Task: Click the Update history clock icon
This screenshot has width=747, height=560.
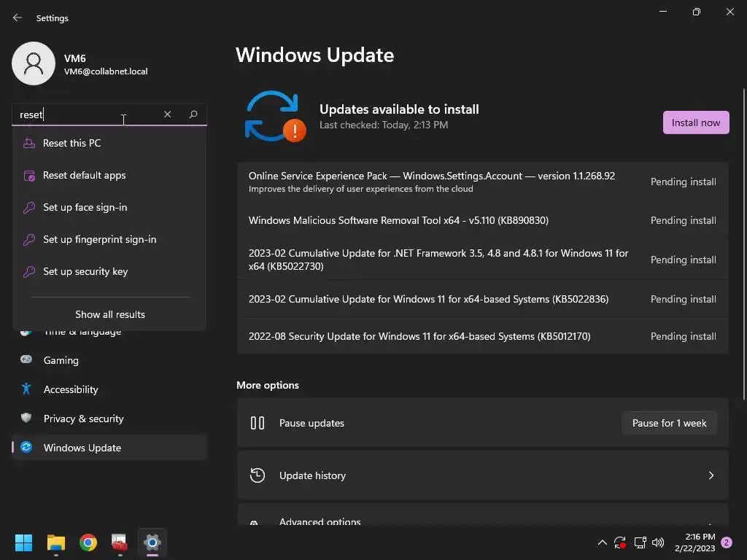Action: tap(258, 475)
